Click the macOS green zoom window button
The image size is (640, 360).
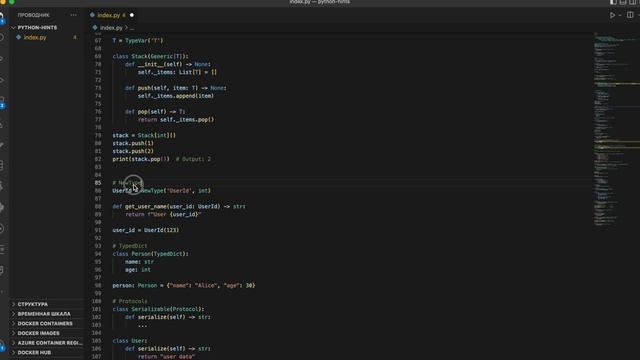pos(12,2)
